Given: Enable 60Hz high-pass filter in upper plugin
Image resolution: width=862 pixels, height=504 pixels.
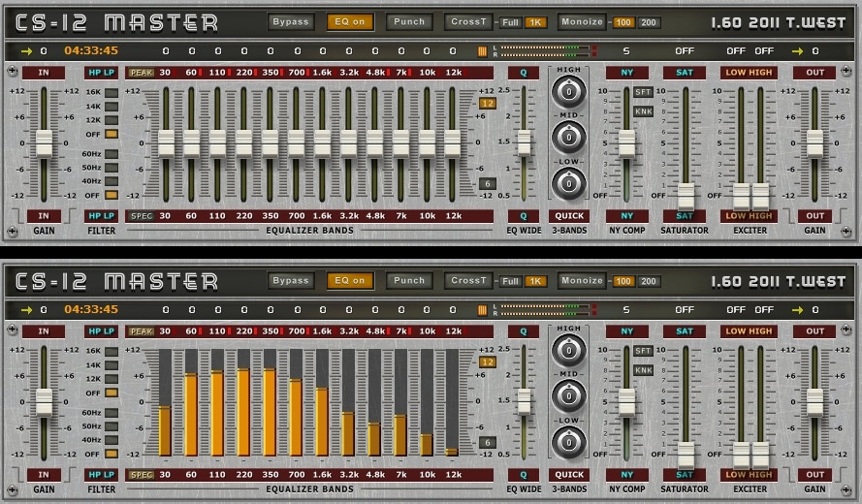Looking at the screenshot, I should pos(112,154).
